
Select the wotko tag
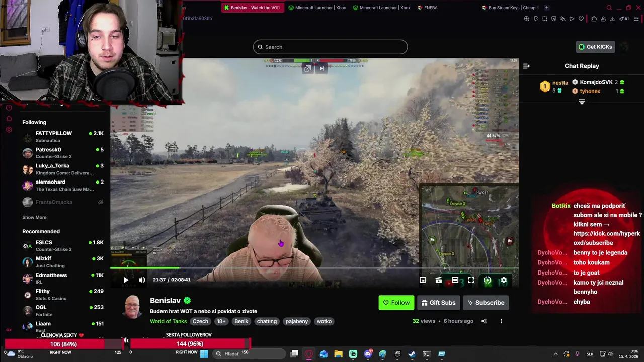click(324, 321)
